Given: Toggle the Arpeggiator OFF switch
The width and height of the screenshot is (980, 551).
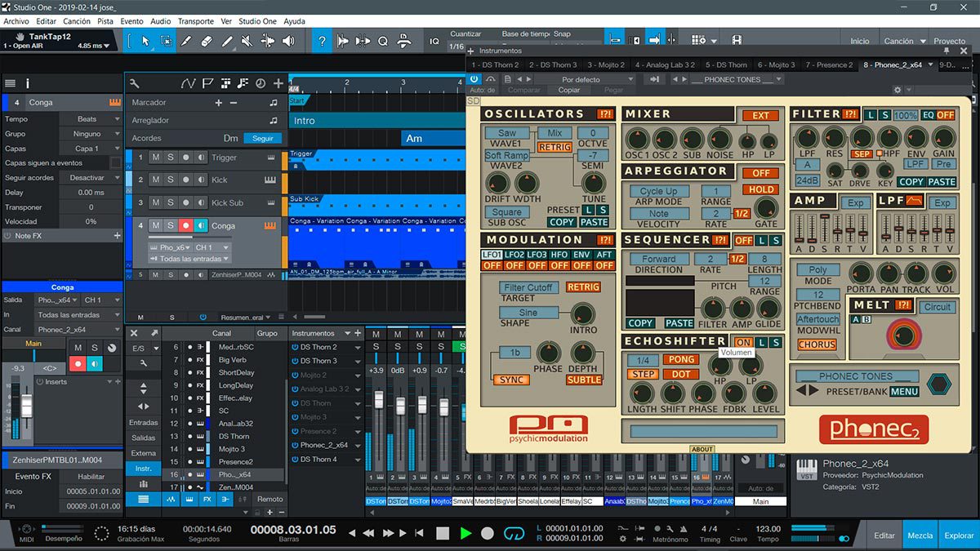Looking at the screenshot, I should point(760,173).
